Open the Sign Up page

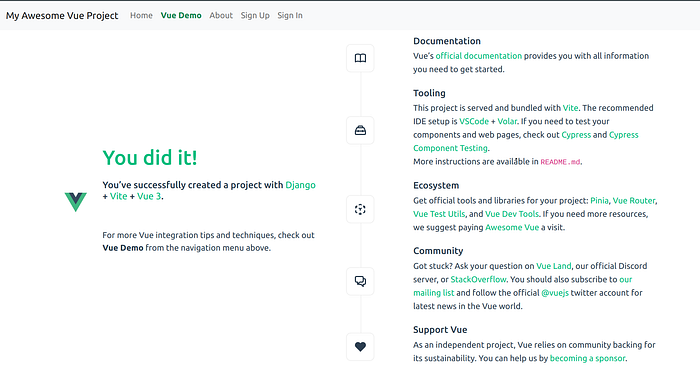click(x=255, y=15)
